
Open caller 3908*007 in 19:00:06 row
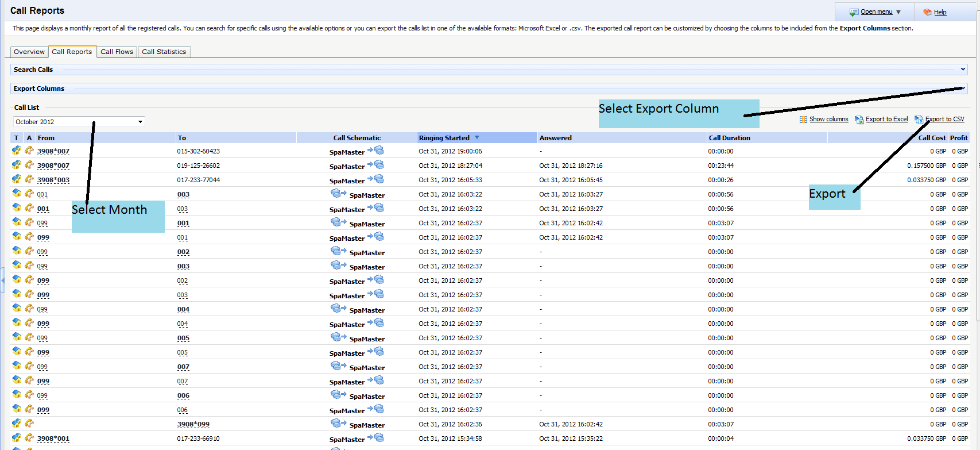tap(53, 152)
